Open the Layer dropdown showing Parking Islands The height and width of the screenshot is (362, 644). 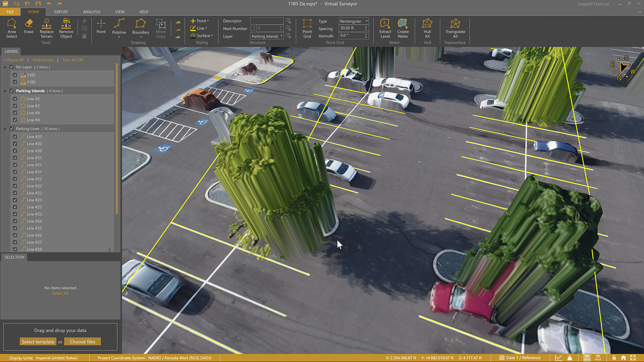(x=267, y=36)
